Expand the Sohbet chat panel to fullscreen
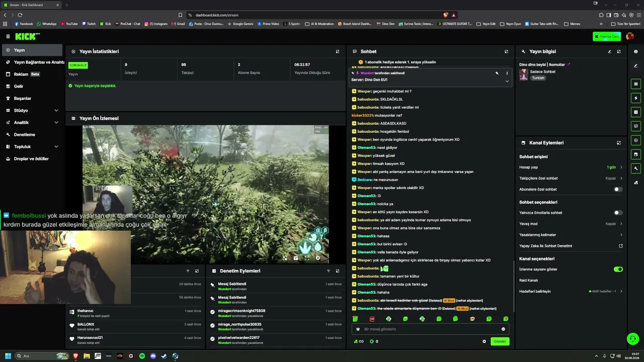 click(506, 51)
